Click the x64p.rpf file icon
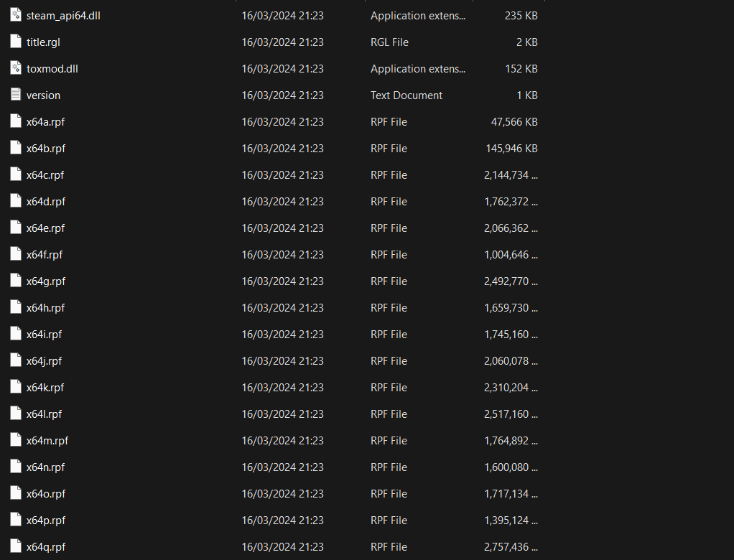734x560 pixels. click(16, 520)
